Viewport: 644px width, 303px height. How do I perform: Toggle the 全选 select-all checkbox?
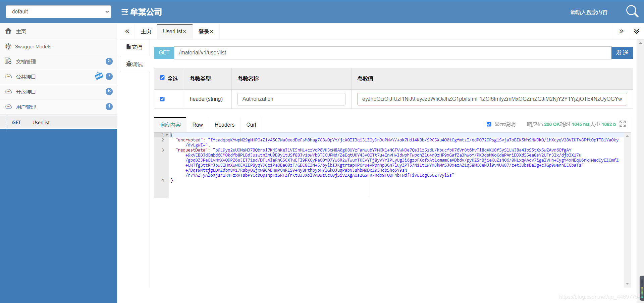162,78
